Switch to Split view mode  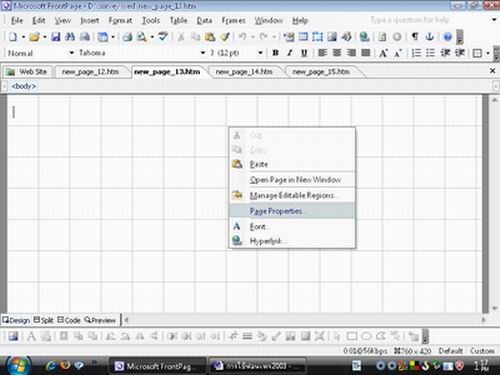(x=44, y=320)
